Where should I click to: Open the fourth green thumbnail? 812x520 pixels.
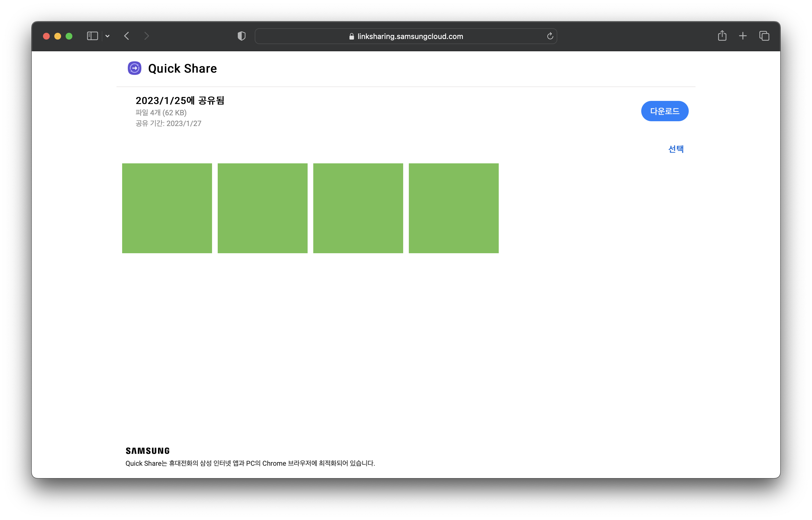[x=453, y=208]
